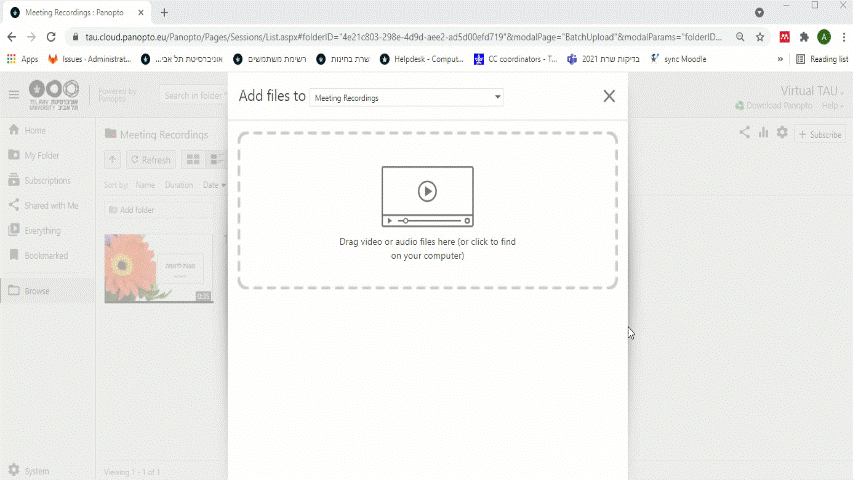This screenshot has height=480, width=853.
Task: Show more bookmarks chevron
Action: [780, 59]
